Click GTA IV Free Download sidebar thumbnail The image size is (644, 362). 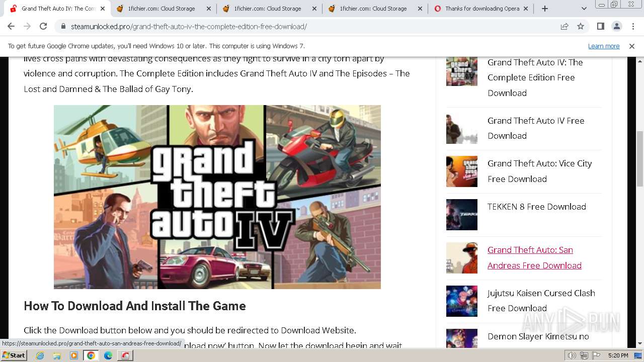(x=462, y=128)
